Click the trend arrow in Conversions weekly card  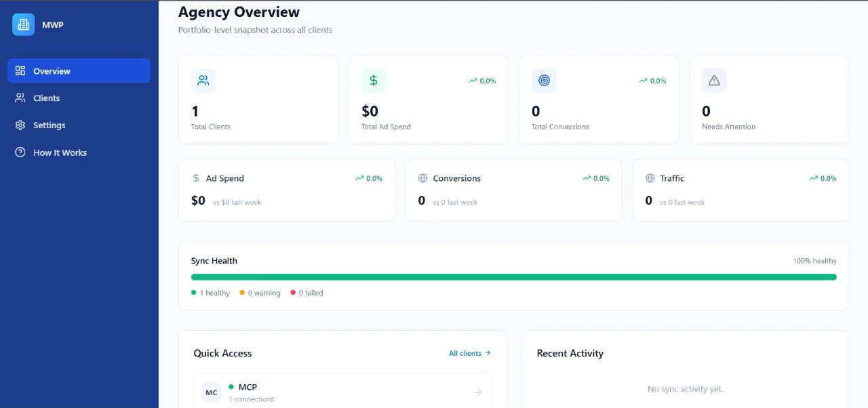point(587,178)
